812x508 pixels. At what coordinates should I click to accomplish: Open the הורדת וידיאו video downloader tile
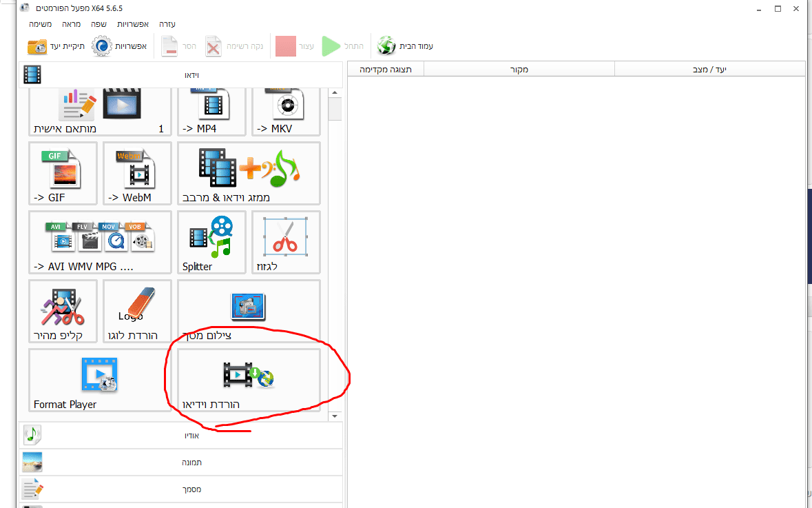pos(249,380)
